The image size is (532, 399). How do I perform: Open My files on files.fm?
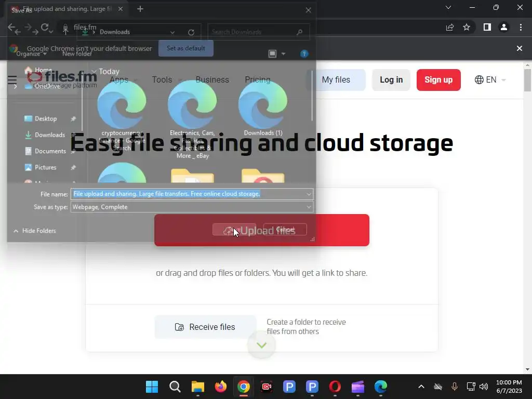click(336, 79)
